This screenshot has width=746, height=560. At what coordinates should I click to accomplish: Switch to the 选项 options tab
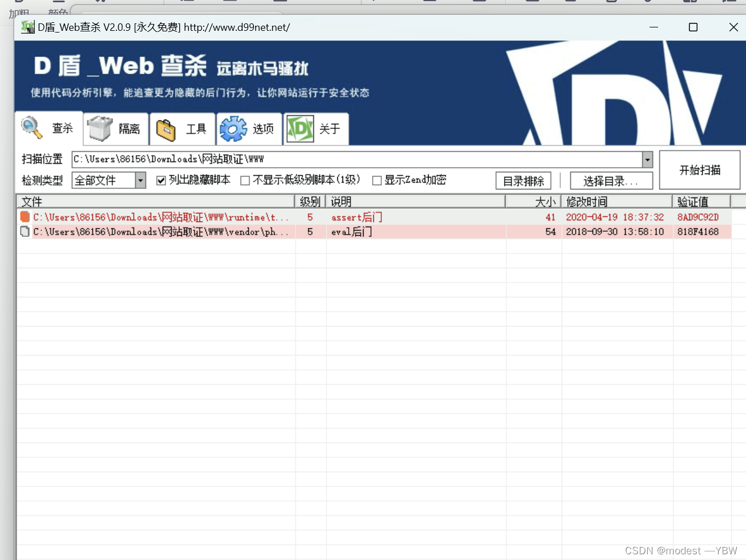coord(249,129)
